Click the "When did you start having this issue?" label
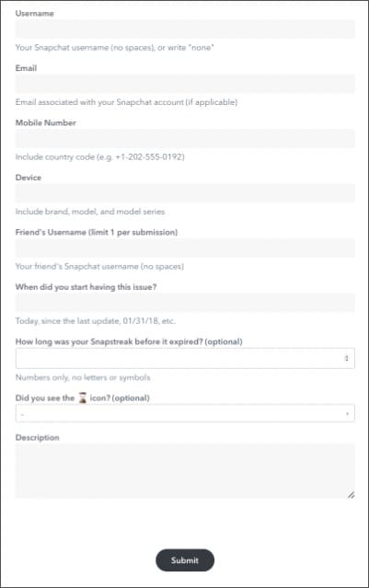The width and height of the screenshot is (369, 588). click(86, 287)
